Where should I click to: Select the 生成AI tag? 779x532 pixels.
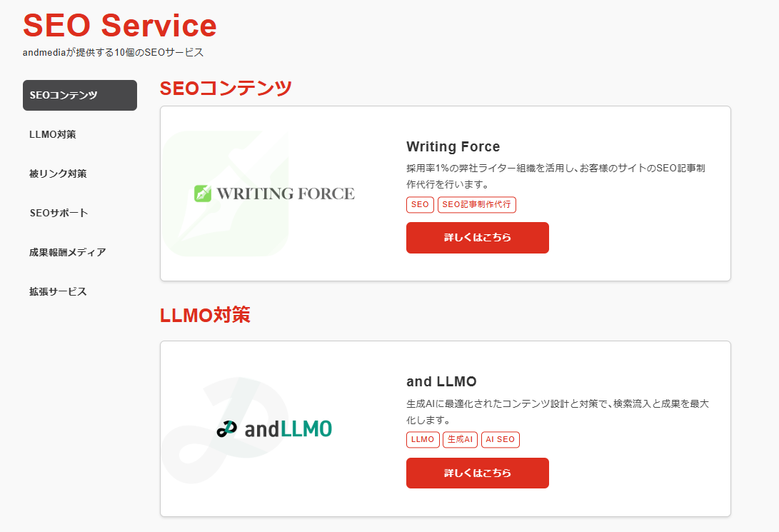(x=460, y=440)
